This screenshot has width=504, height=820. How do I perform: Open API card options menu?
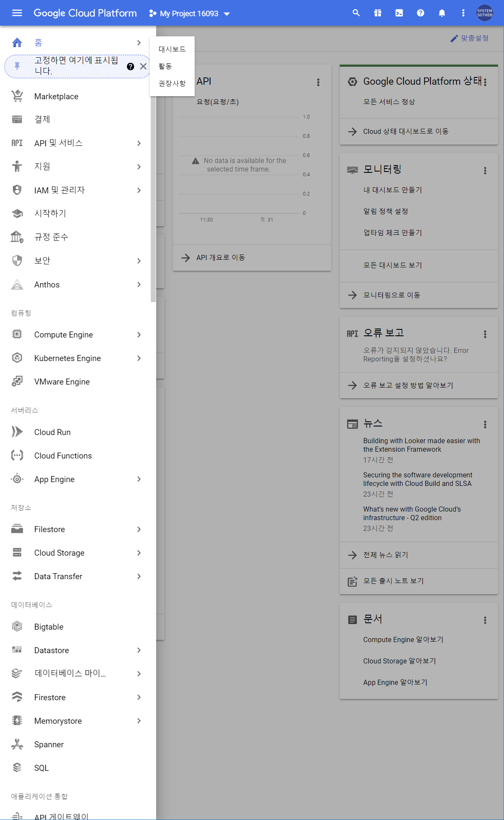point(318,82)
